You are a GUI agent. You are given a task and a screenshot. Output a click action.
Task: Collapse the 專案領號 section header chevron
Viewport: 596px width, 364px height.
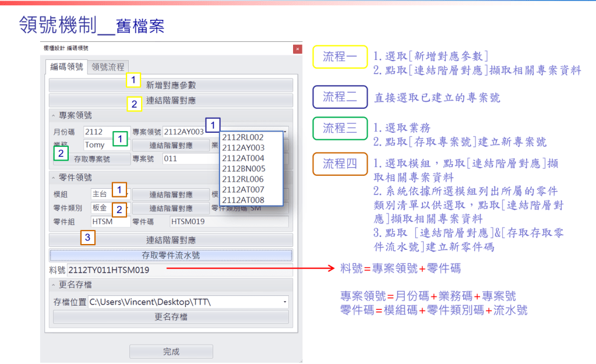click(54, 115)
